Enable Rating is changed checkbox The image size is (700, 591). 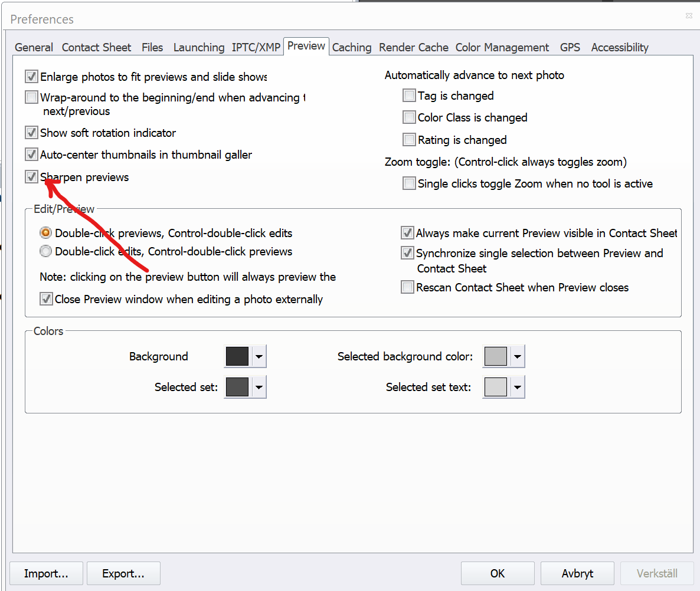(x=409, y=140)
